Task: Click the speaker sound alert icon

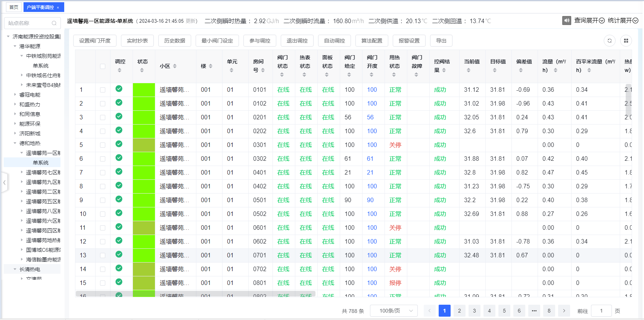Action: pyautogui.click(x=566, y=21)
